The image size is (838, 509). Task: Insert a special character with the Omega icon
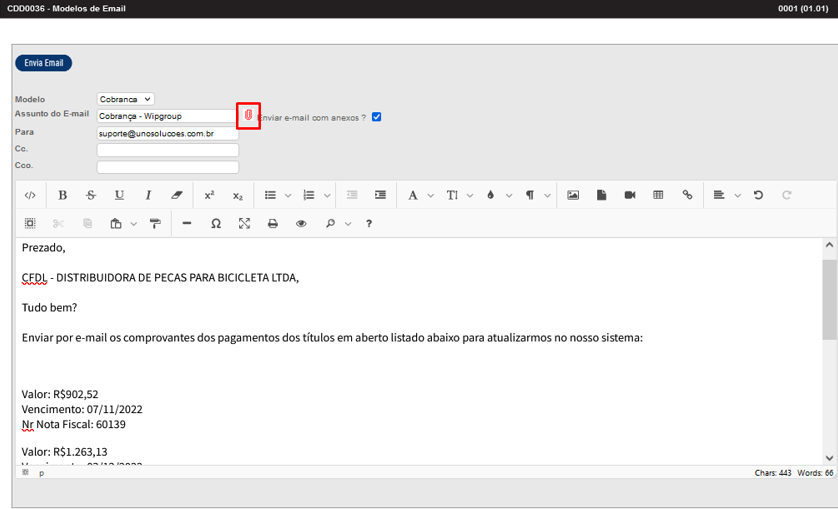[x=216, y=224]
